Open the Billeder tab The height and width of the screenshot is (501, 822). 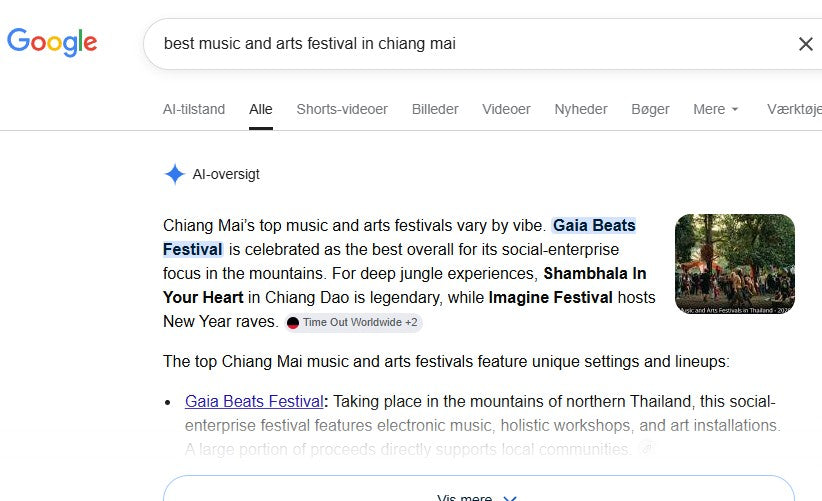435,109
